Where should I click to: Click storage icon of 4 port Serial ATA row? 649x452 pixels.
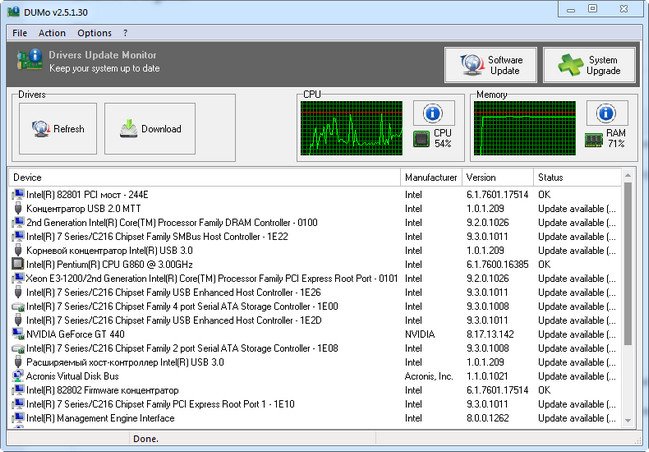click(18, 307)
